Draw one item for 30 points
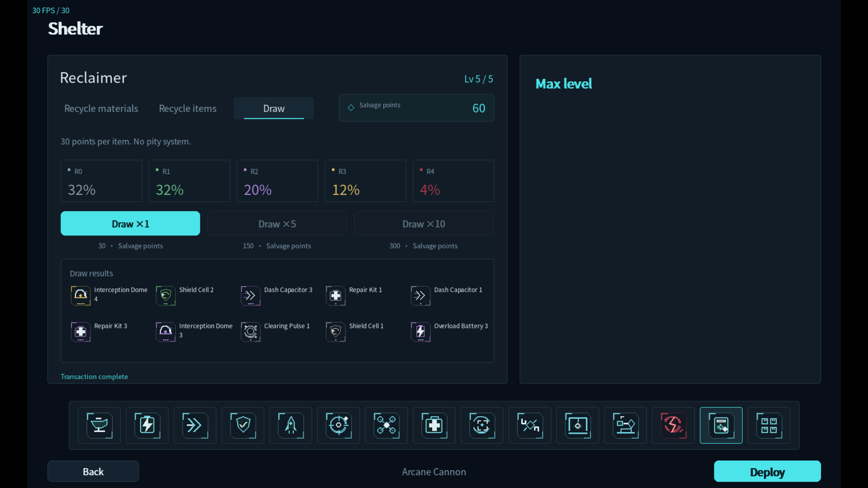Viewport: 868px width, 488px height. pyautogui.click(x=130, y=224)
